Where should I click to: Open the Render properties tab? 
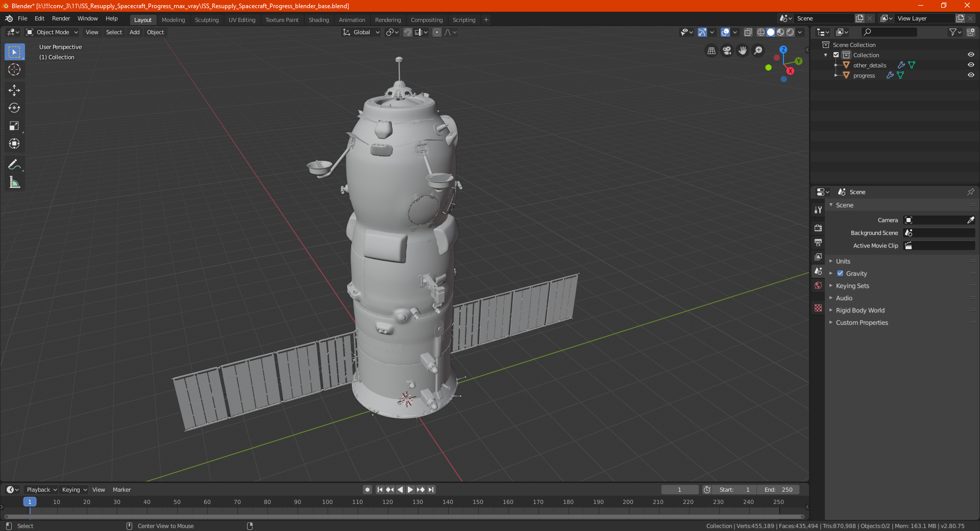click(x=818, y=228)
